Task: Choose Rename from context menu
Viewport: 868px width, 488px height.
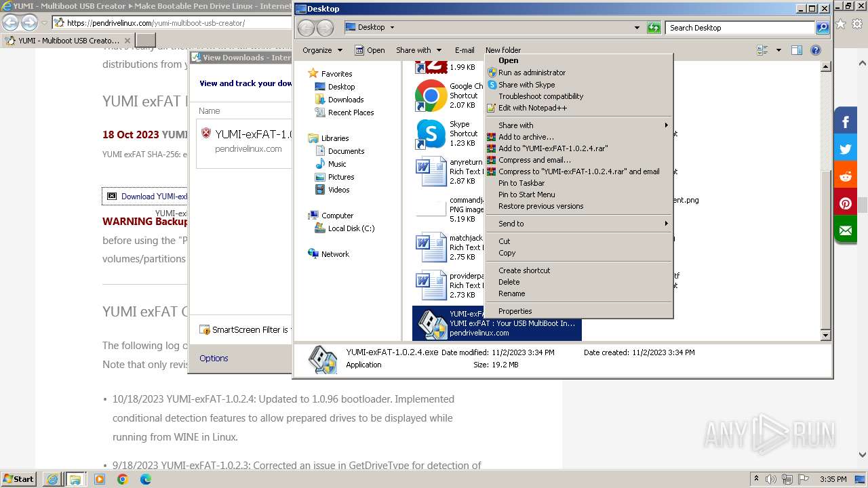Action: click(579, 293)
